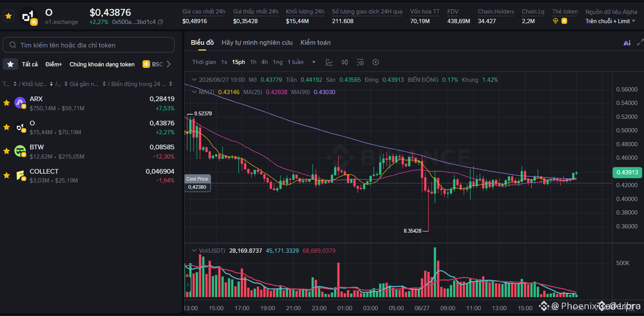The height and width of the screenshot is (316, 644).
Task: Click the o1.exchange link text
Action: (x=61, y=22)
